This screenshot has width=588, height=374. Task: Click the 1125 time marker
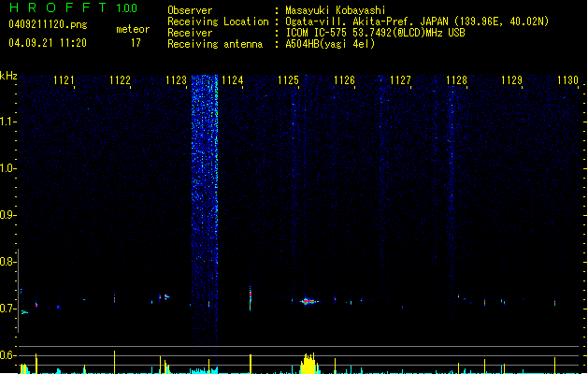288,80
